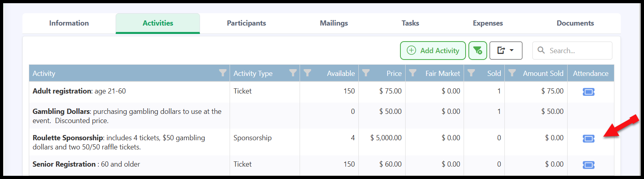This screenshot has width=644, height=179.
Task: Go to the Documents tab
Action: pos(575,23)
